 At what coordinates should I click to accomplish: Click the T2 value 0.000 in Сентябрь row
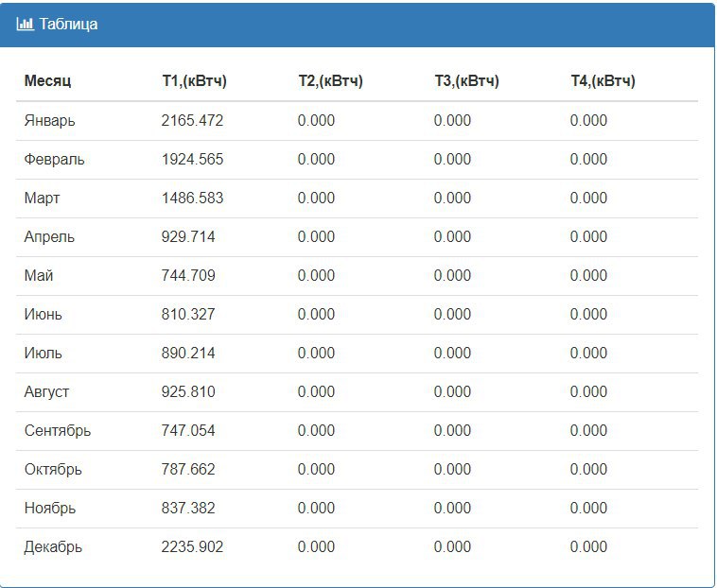[x=316, y=431]
